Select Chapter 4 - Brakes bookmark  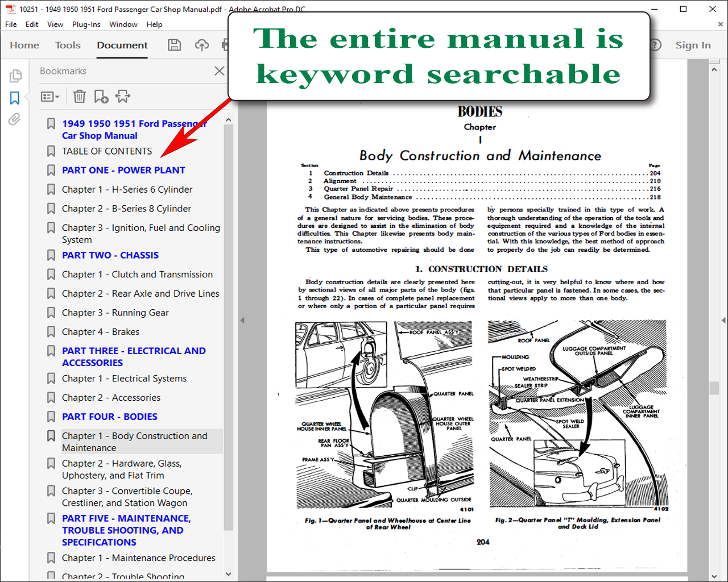(100, 332)
